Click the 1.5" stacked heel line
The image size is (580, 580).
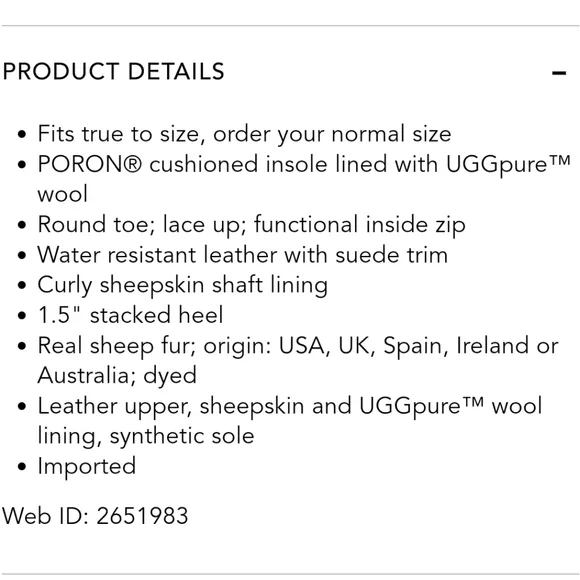[131, 315]
